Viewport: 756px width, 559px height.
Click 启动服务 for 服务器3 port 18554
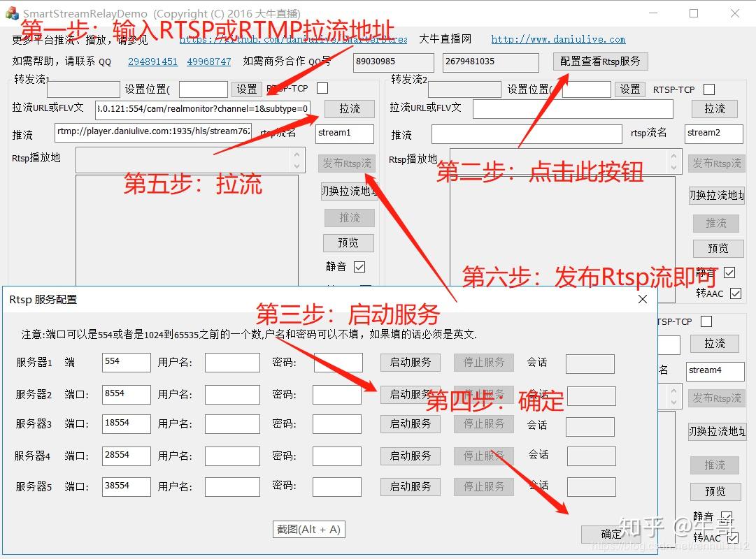coord(410,423)
